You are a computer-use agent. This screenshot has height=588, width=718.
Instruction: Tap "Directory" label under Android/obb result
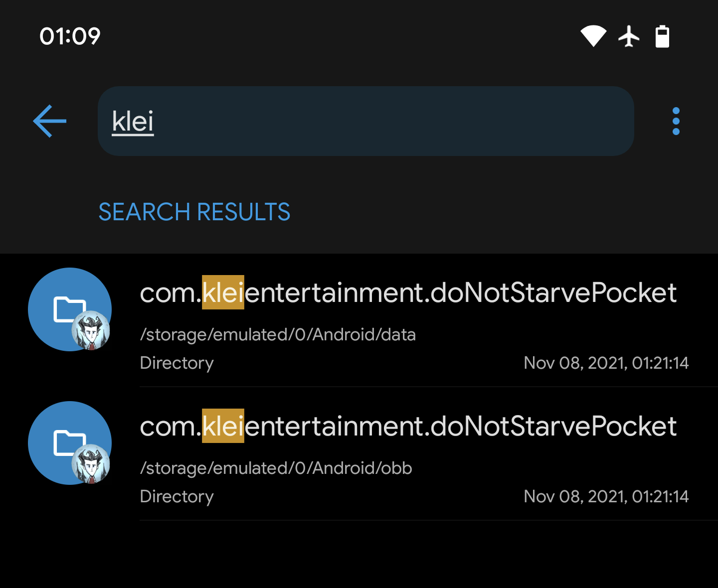click(x=177, y=496)
